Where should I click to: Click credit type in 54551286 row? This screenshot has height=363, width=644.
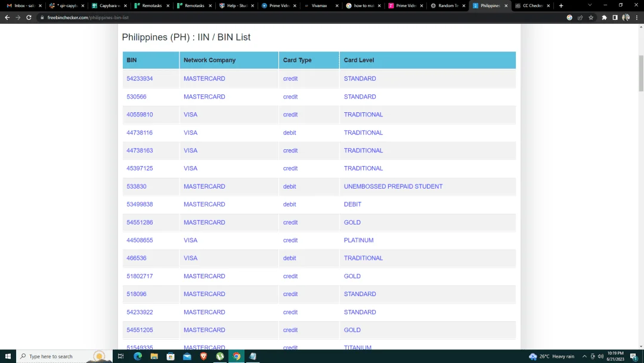click(x=290, y=222)
